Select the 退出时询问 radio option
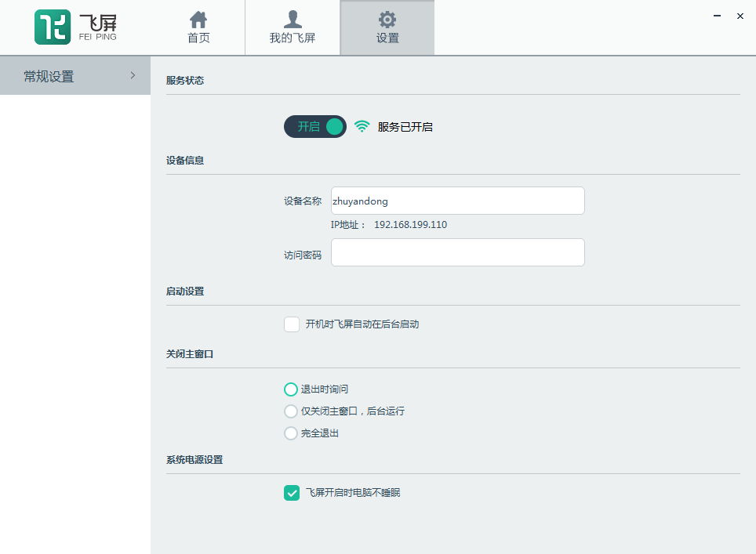756x554 pixels. coord(291,389)
